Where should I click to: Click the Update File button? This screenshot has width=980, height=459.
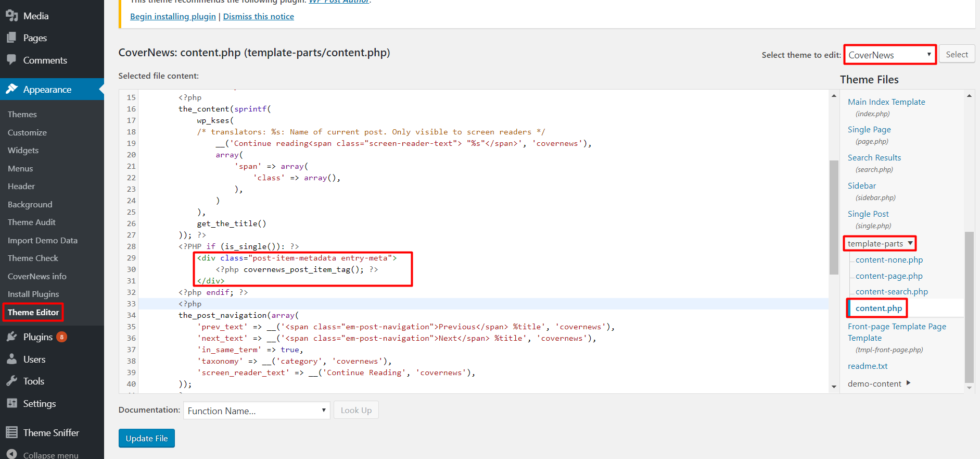[x=147, y=438]
